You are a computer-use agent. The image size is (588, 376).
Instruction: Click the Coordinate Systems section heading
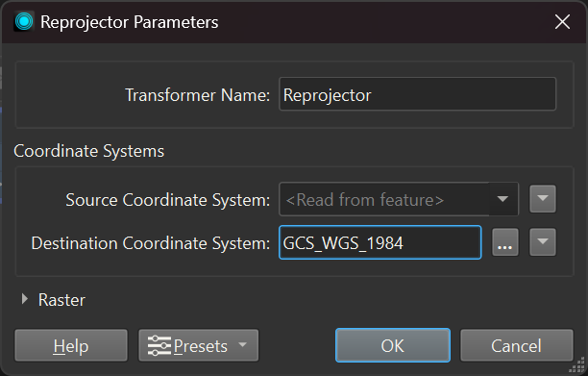[89, 151]
